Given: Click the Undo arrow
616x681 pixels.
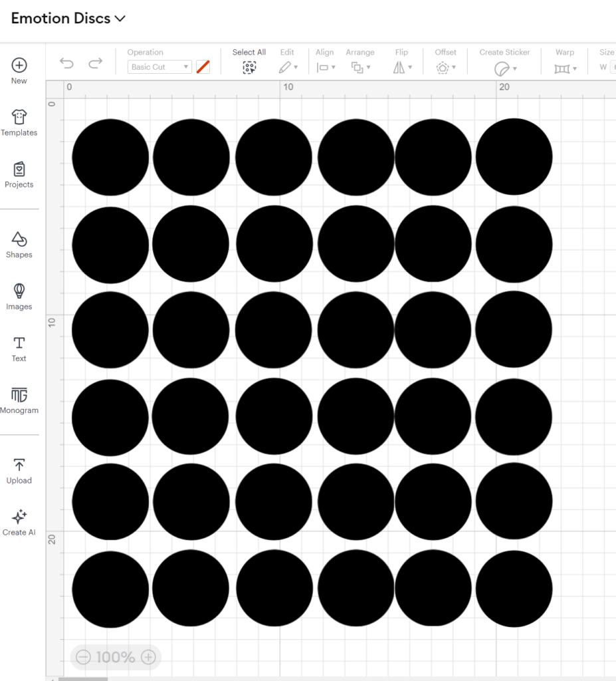Looking at the screenshot, I should pos(66,63).
